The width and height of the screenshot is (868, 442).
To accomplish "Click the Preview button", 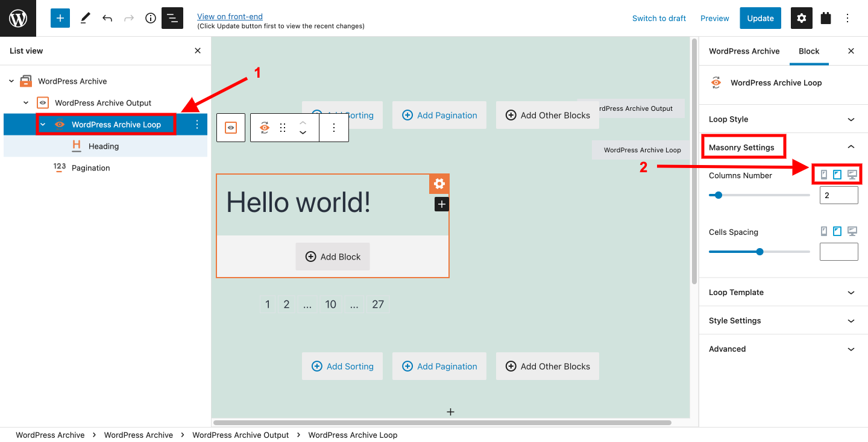I will pyautogui.click(x=715, y=18).
